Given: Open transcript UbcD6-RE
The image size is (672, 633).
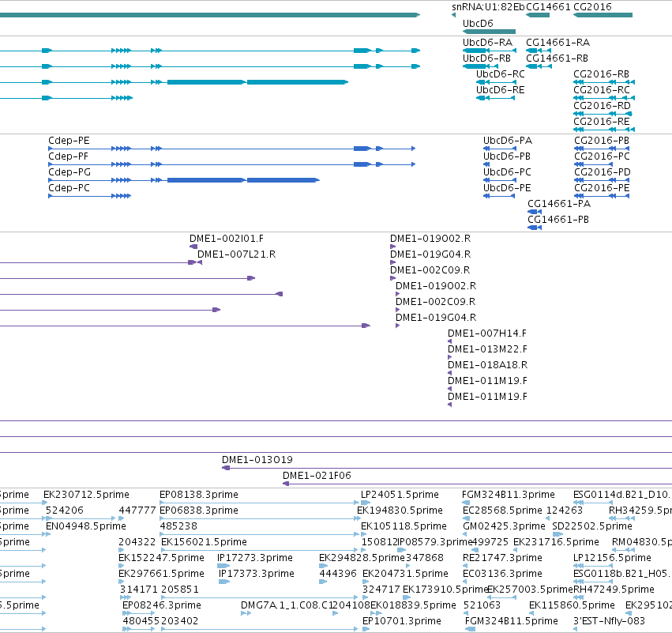Looking at the screenshot, I should pyautogui.click(x=500, y=90).
